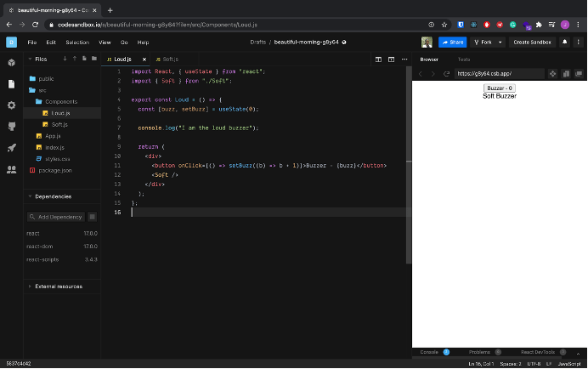Click the editor vertical scrollbar

(x=409, y=165)
